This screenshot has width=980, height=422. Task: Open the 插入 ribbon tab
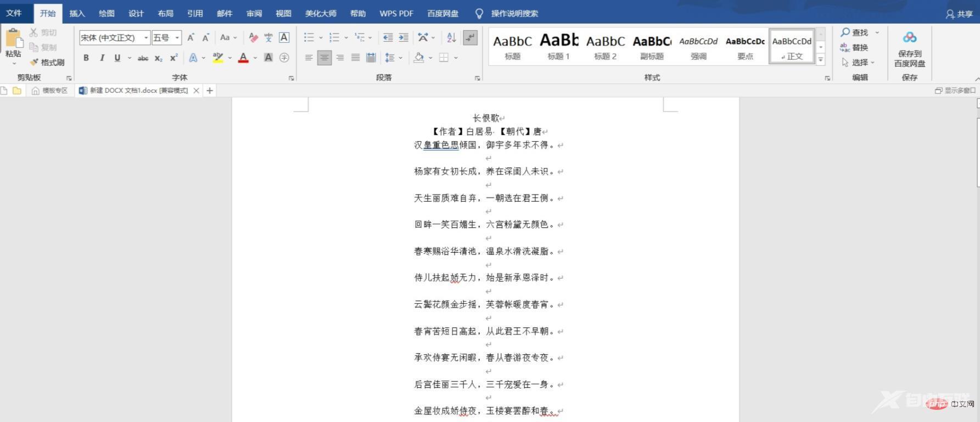(x=77, y=13)
